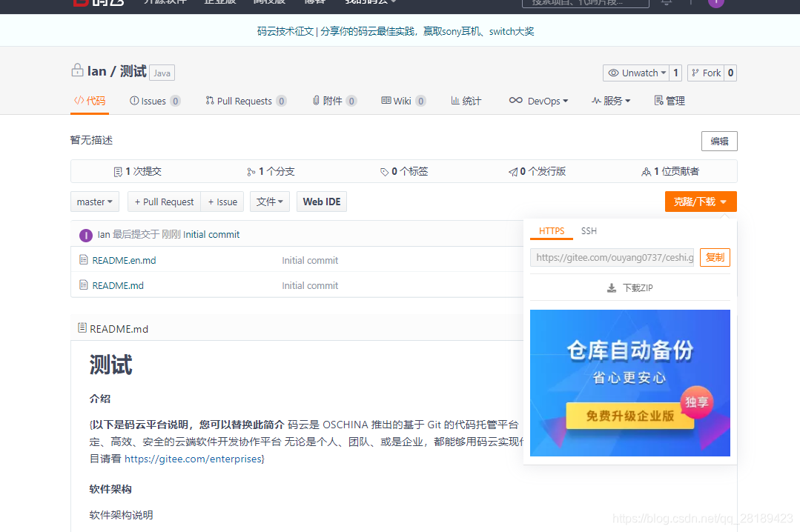Click the eye icon on Unwatch
Image resolution: width=800 pixels, height=532 pixels.
[x=613, y=73]
